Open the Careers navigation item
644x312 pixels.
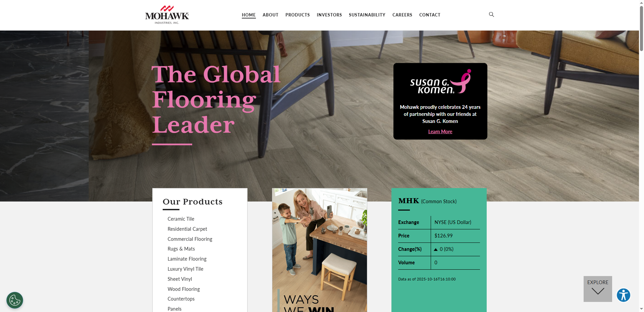402,15
